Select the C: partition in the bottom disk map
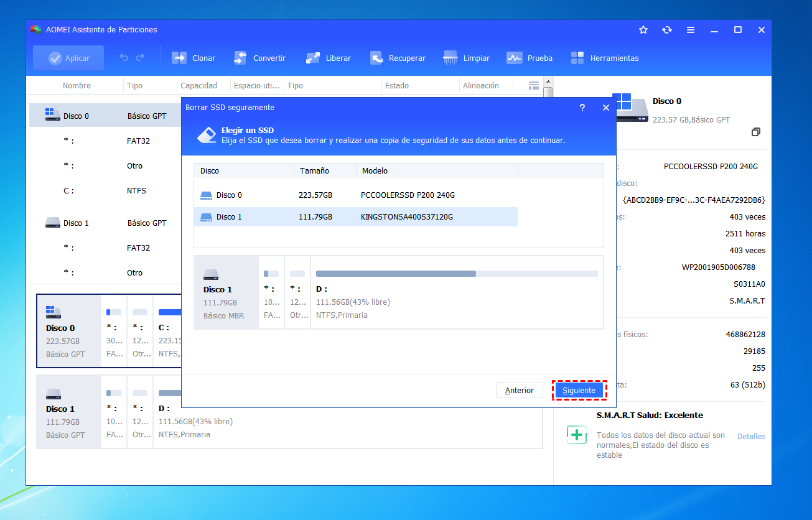The image size is (812, 520). click(x=167, y=331)
